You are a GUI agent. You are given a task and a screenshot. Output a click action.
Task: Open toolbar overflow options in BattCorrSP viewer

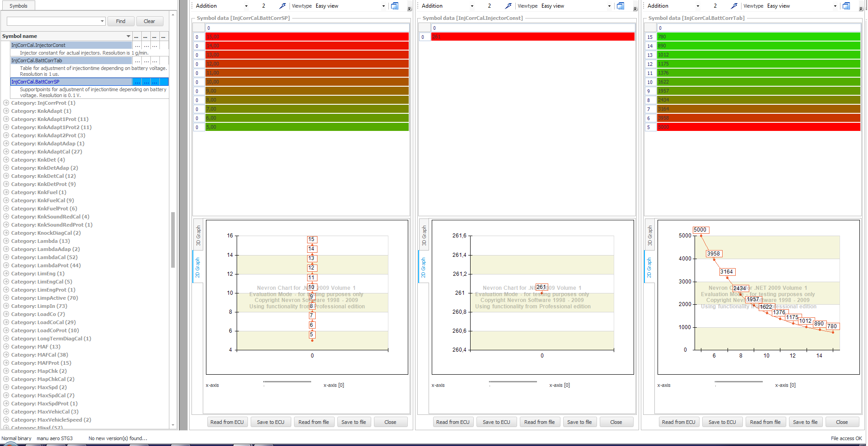[410, 8]
